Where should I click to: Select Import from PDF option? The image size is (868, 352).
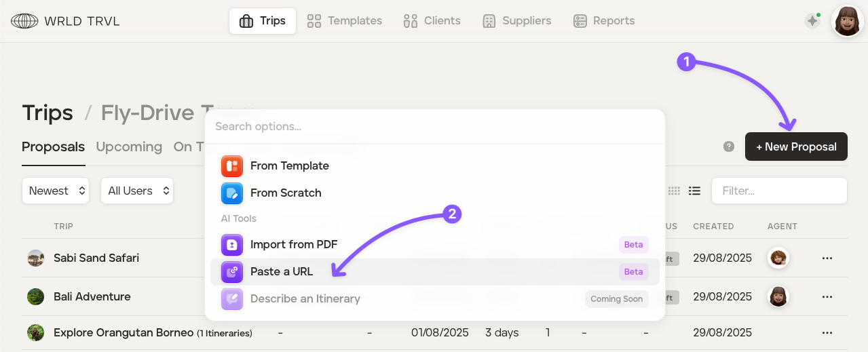pyautogui.click(x=293, y=245)
